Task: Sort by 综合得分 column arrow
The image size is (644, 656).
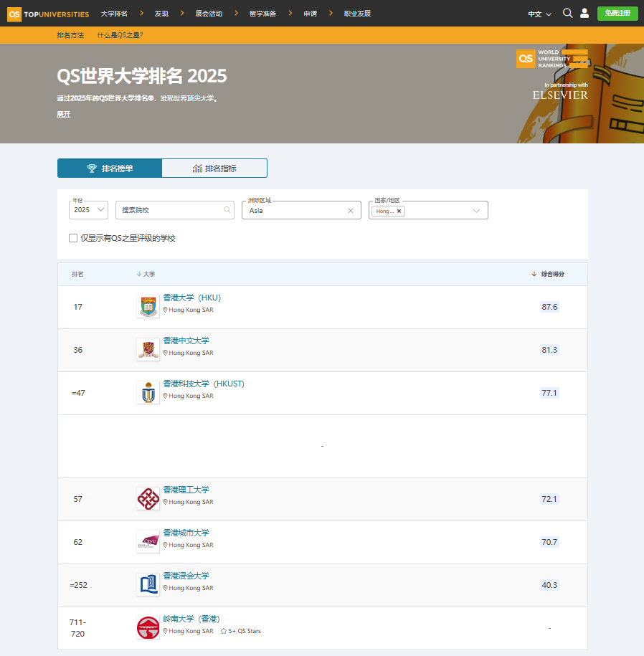Action: click(534, 274)
